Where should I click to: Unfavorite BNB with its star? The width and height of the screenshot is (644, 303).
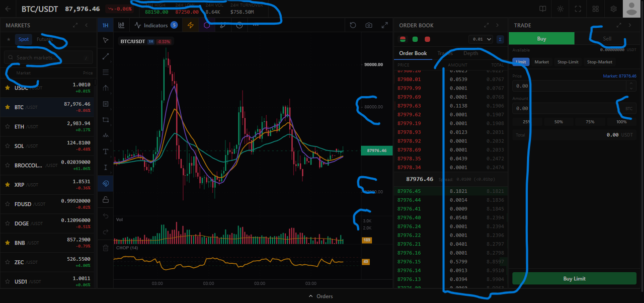tap(8, 243)
